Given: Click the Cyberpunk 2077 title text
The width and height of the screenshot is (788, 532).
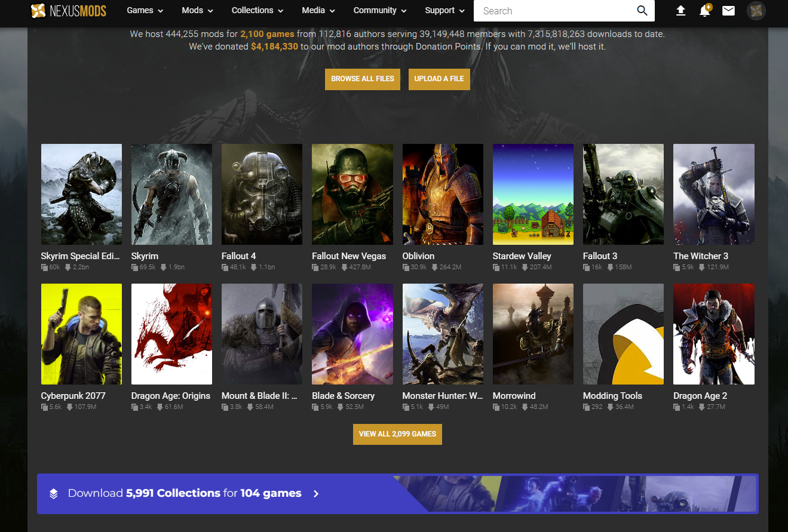Looking at the screenshot, I should click(x=73, y=395).
